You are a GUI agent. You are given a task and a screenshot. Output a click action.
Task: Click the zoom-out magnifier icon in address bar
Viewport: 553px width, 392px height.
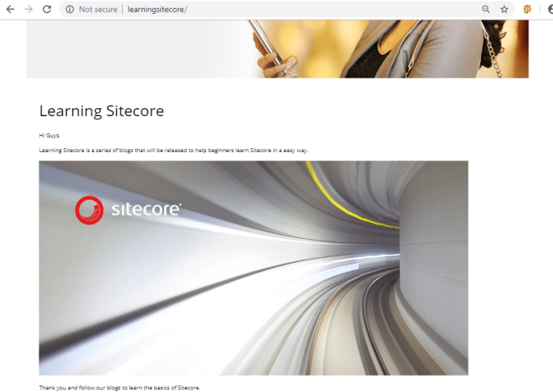pos(486,10)
